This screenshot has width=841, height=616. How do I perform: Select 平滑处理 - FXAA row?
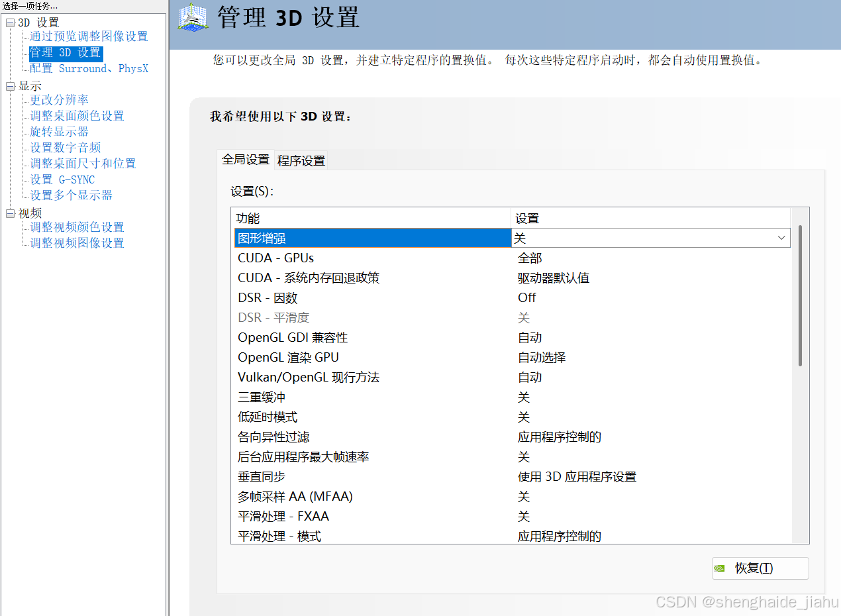pos(513,516)
